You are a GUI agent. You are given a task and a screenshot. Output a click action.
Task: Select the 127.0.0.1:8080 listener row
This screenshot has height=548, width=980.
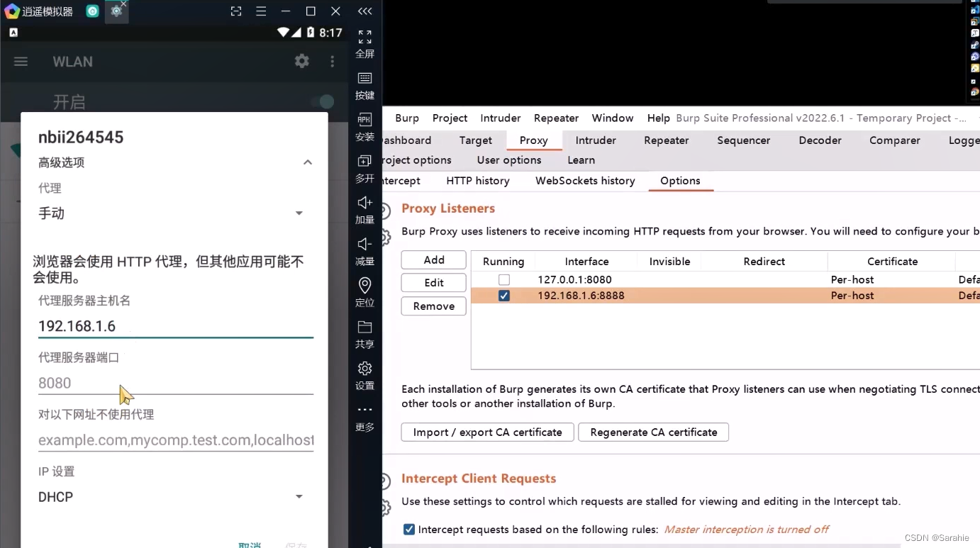pyautogui.click(x=725, y=280)
